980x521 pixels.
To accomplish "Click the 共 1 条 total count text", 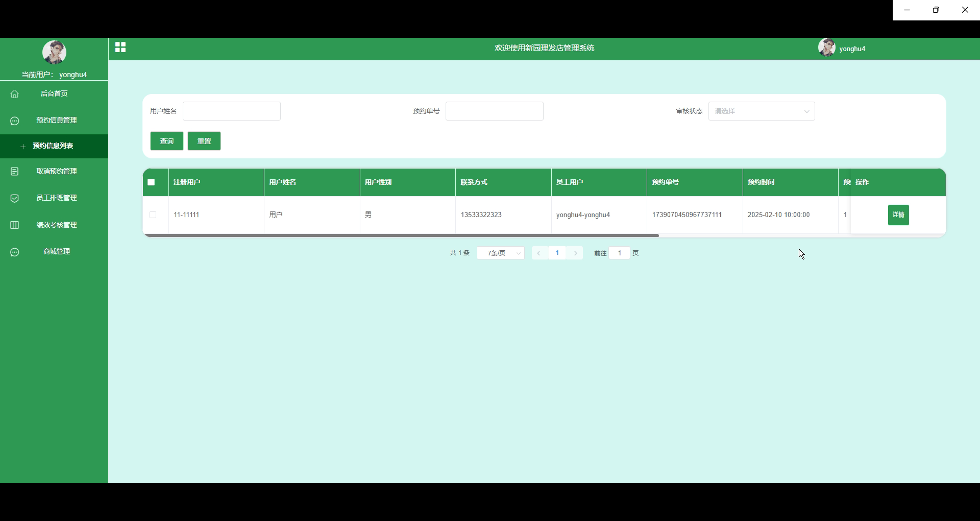I will 459,253.
